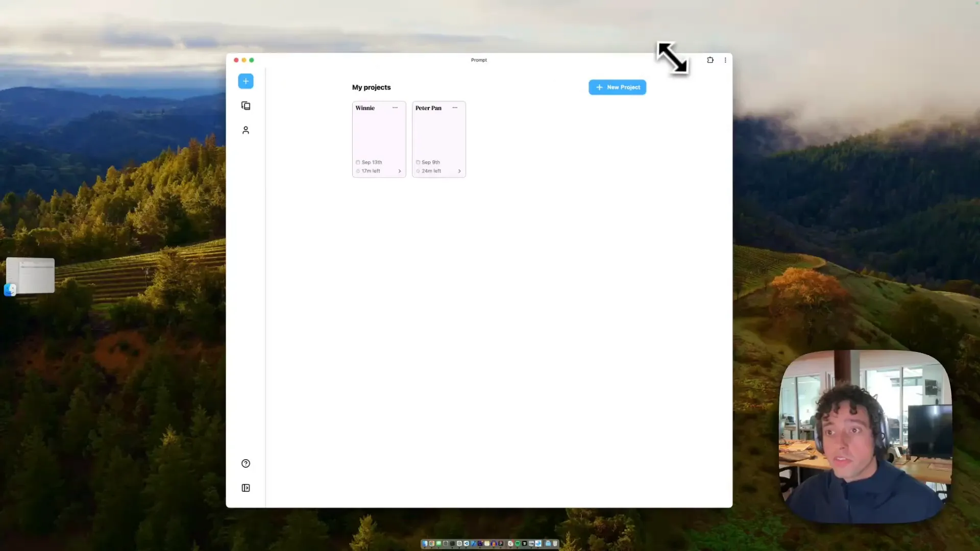
Task: Open the projects stack icon in sidebar
Action: pos(246,106)
